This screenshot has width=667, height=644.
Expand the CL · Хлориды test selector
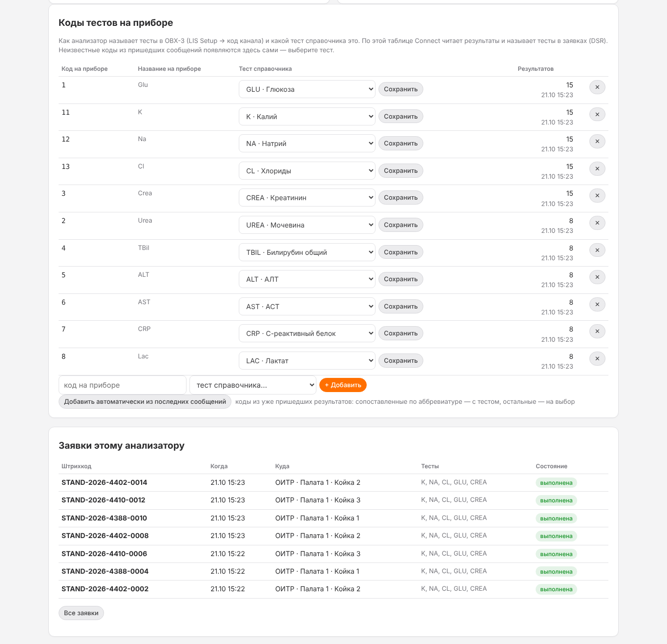pos(307,171)
